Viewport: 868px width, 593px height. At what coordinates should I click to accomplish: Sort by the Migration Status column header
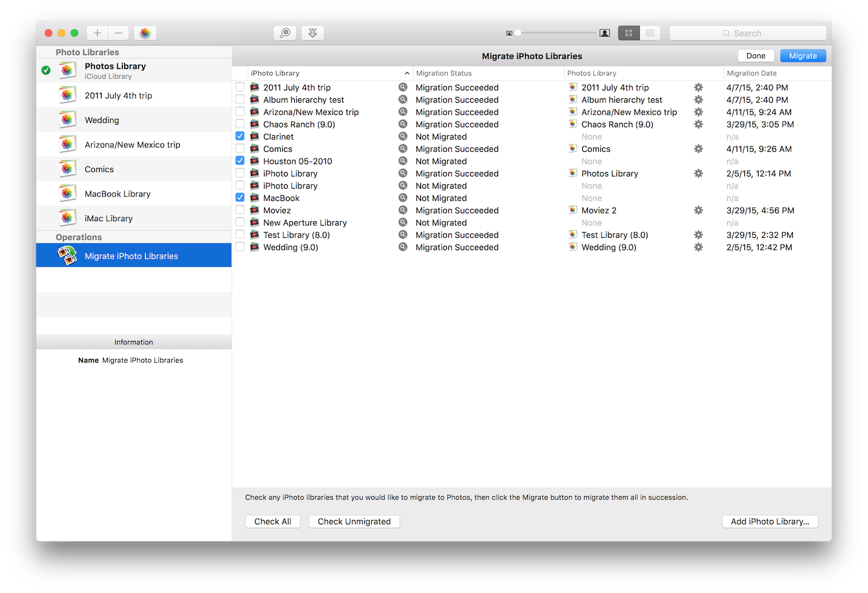pyautogui.click(x=488, y=73)
